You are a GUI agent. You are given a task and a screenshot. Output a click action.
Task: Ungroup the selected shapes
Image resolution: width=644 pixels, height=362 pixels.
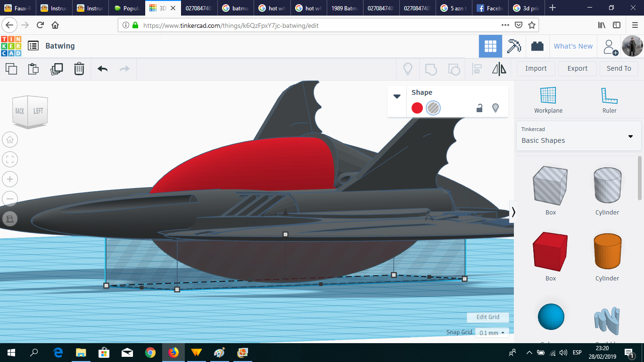click(454, 69)
